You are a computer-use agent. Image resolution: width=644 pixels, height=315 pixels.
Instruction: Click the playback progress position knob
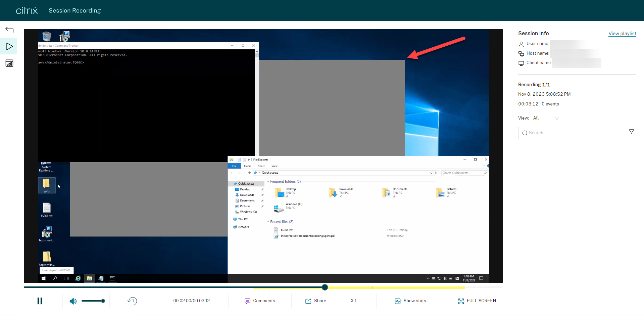(x=325, y=287)
